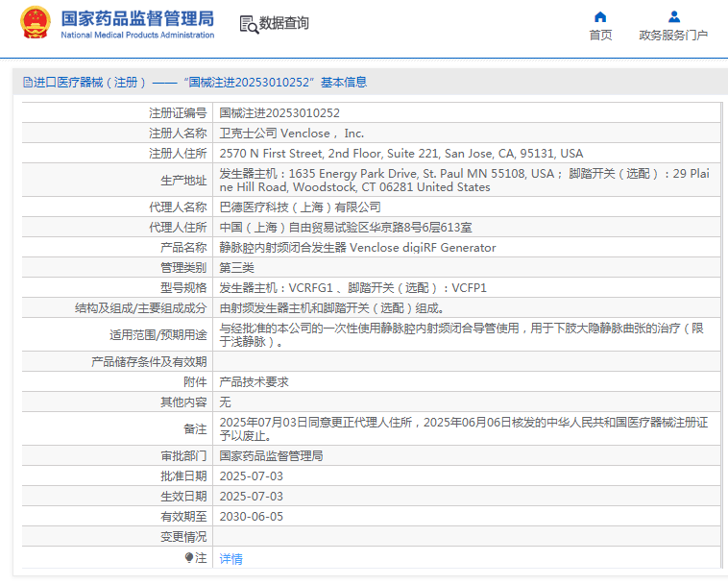Click the small icon before 进口医疗器械 header
Image resolution: width=728 pixels, height=585 pixels.
(27, 83)
